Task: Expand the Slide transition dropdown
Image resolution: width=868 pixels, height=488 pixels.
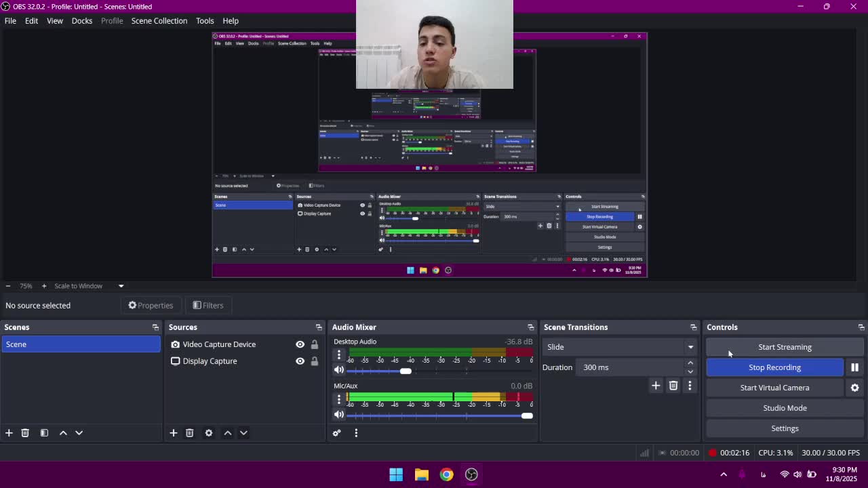Action: 690,347
